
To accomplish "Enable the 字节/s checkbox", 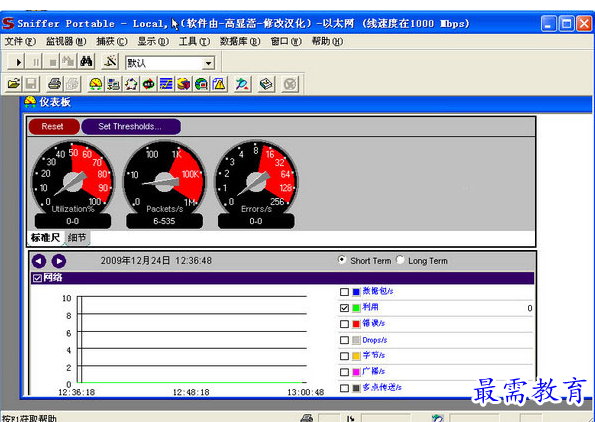I will [344, 356].
